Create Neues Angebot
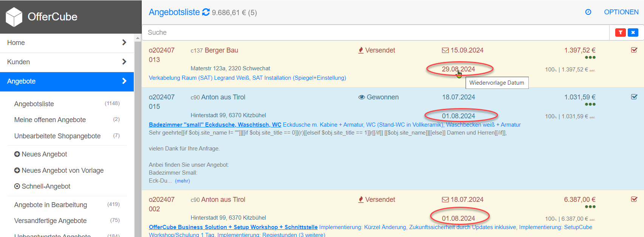 pyautogui.click(x=44, y=154)
